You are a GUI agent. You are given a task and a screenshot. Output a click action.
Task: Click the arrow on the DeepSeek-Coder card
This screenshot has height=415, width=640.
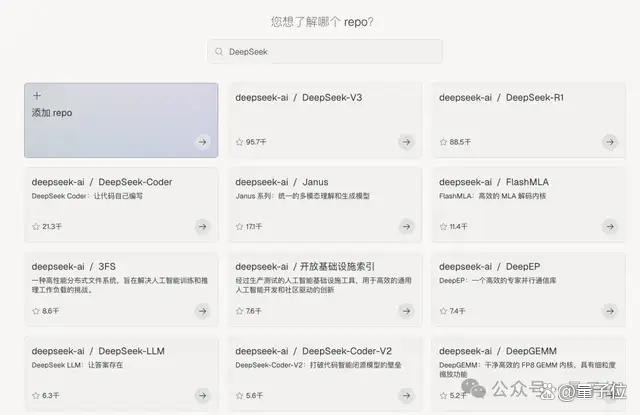point(202,226)
